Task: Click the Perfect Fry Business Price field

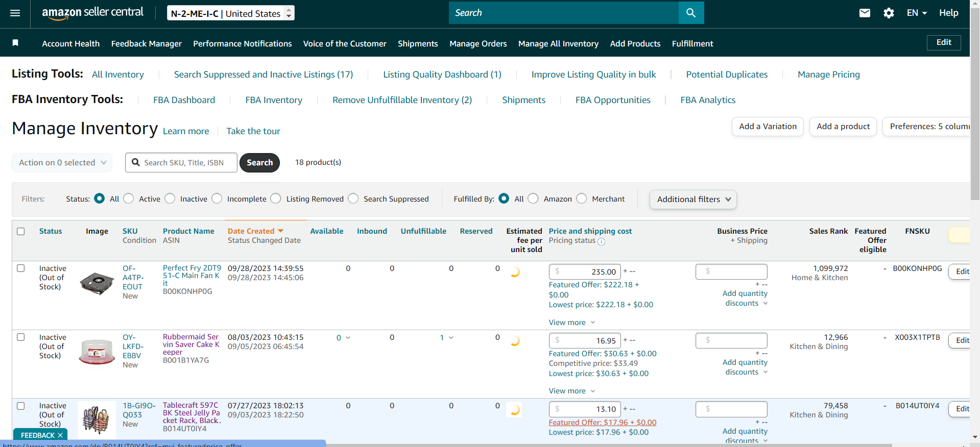Action: coord(731,271)
